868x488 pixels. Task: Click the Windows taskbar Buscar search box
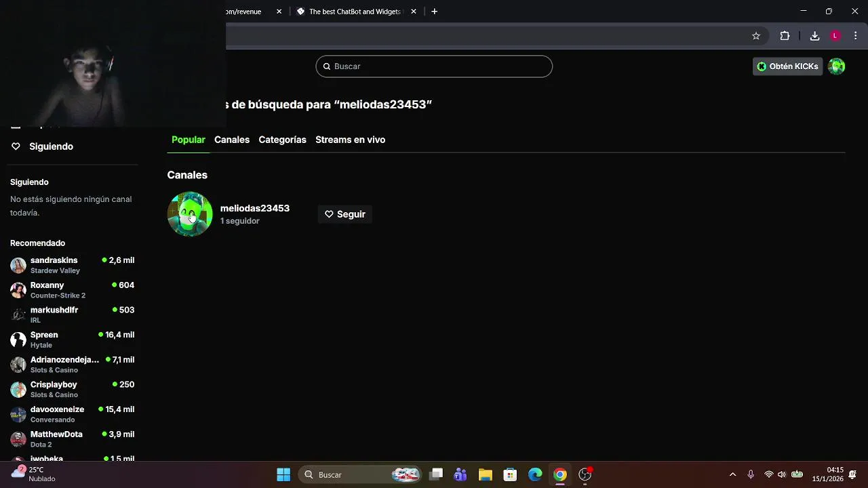361,474
